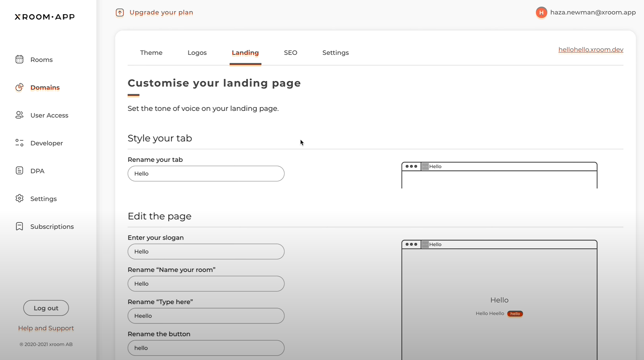Click the Rooms calendar icon
644x360 pixels.
point(19,59)
